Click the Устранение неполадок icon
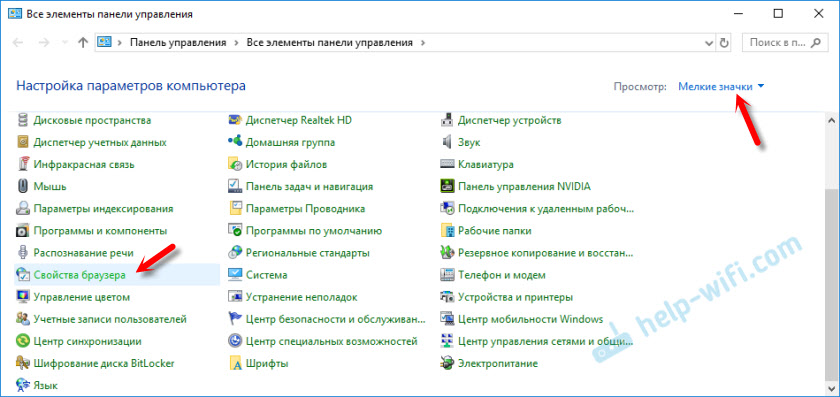The height and width of the screenshot is (397, 840). point(235,297)
